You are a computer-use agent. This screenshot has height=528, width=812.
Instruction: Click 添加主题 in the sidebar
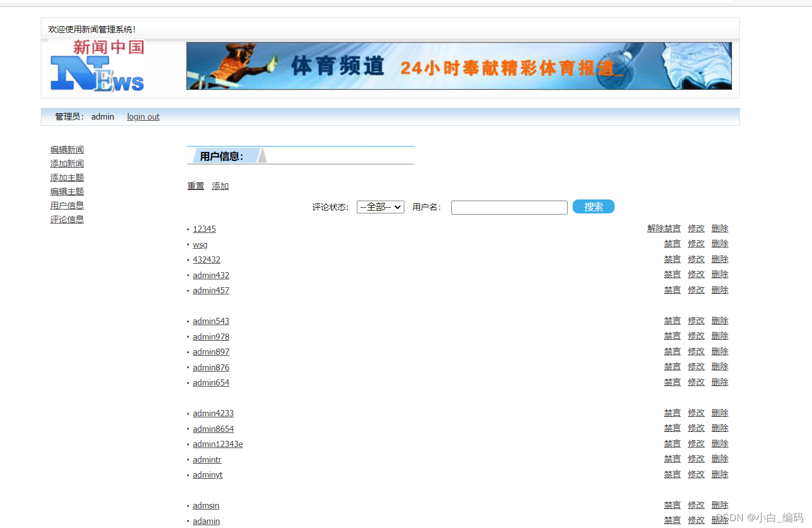[67, 177]
